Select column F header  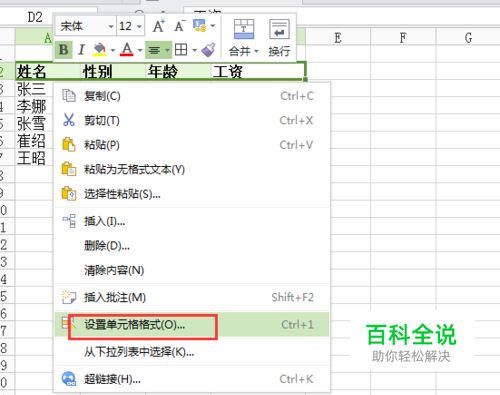[x=403, y=38]
